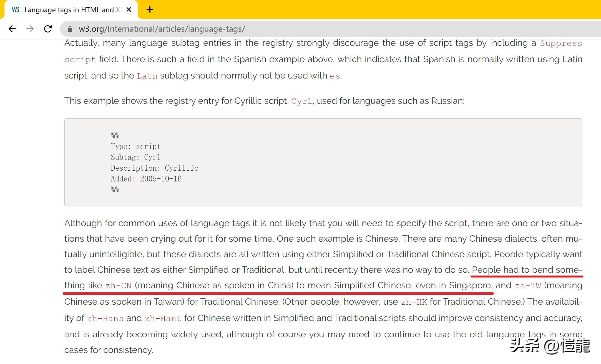The image size is (601, 364).
Task: Click the back navigation arrow
Action: 12,29
